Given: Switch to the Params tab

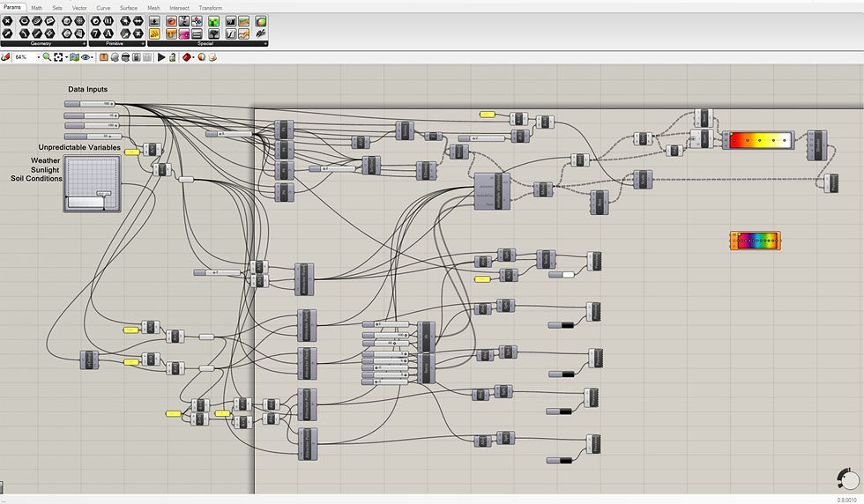Looking at the screenshot, I should [12, 7].
